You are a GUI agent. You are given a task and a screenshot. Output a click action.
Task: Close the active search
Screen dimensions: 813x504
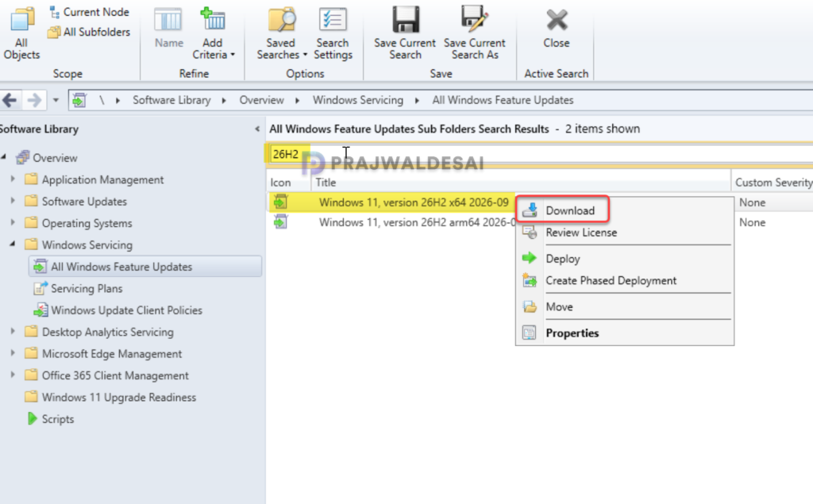coord(557,29)
